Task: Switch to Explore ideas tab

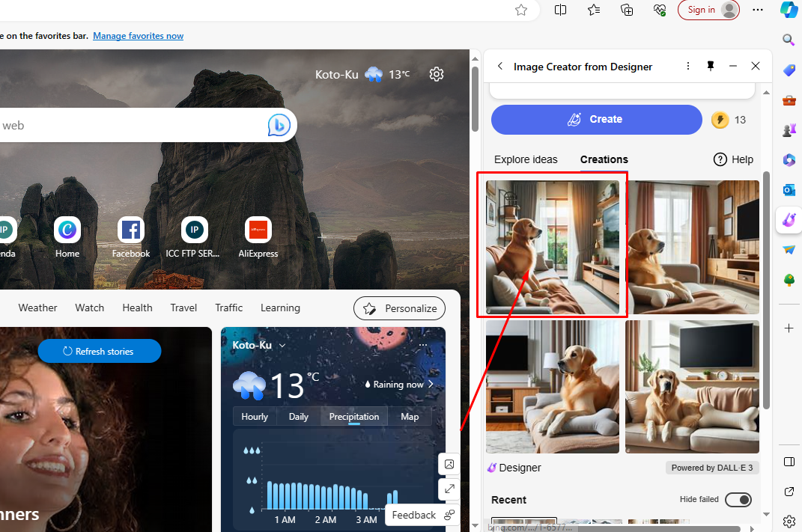Action: (525, 159)
